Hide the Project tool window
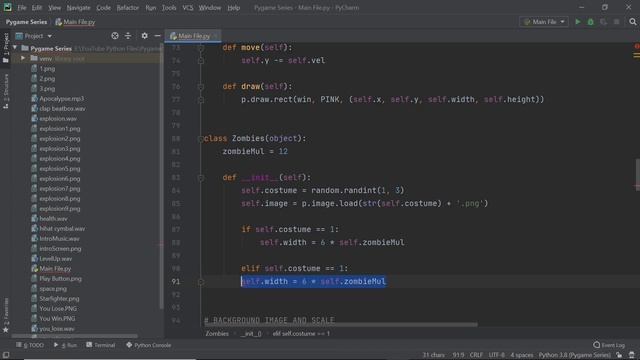Screen dimensions: 640x360 [x=158, y=36]
